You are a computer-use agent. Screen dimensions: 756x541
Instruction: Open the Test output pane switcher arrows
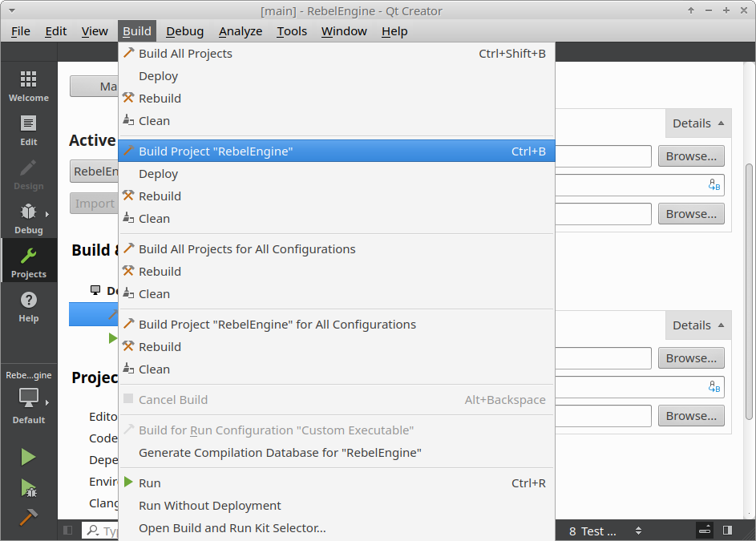(x=638, y=531)
